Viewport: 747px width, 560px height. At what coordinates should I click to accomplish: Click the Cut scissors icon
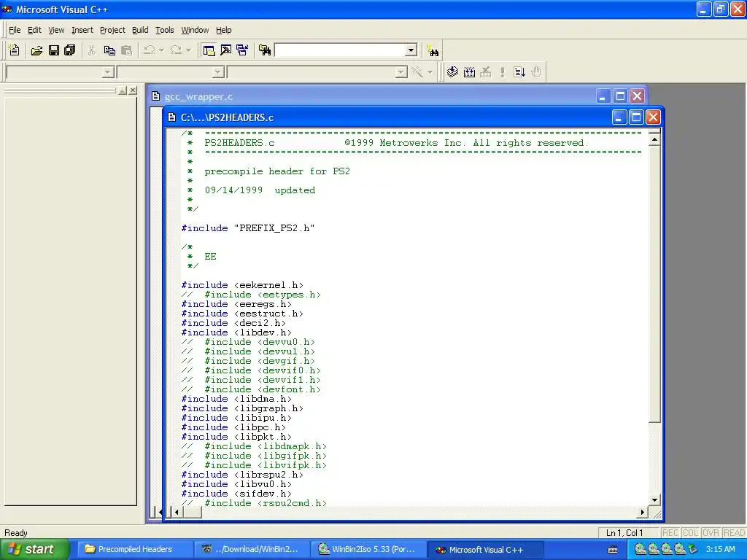click(91, 50)
